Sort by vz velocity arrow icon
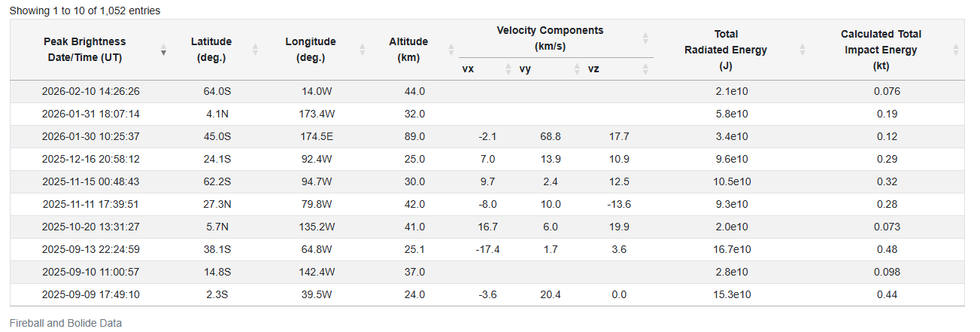Image resolution: width=980 pixels, height=332 pixels. [645, 69]
